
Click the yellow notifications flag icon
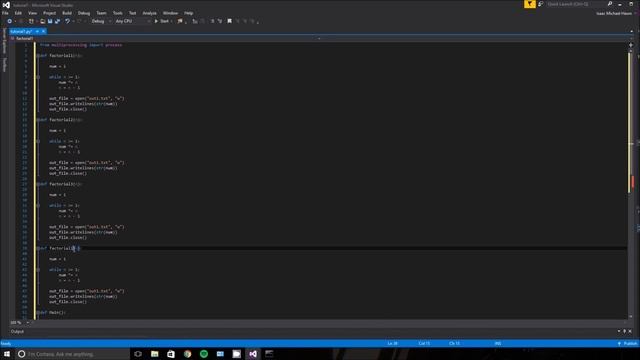530,4
